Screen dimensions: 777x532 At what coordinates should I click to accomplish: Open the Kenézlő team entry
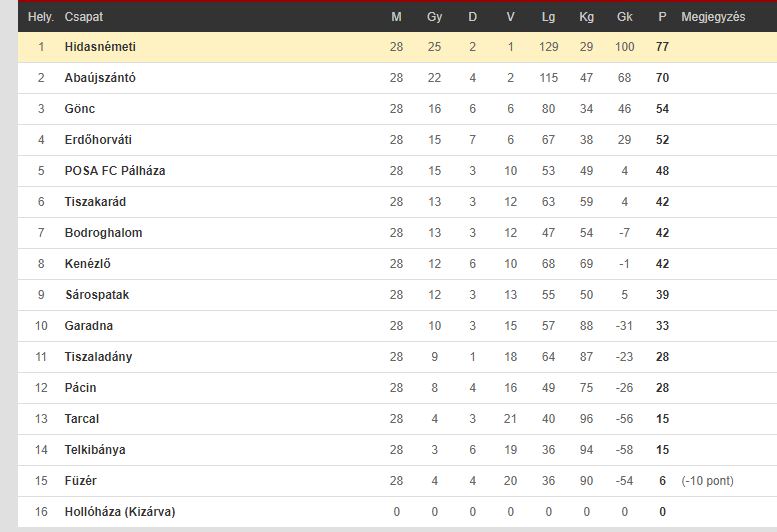click(88, 264)
